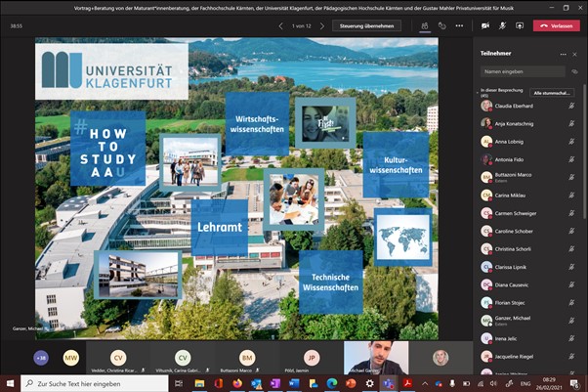Copy invite link icon beside name field
This screenshot has width=588, height=392.
pos(574,71)
